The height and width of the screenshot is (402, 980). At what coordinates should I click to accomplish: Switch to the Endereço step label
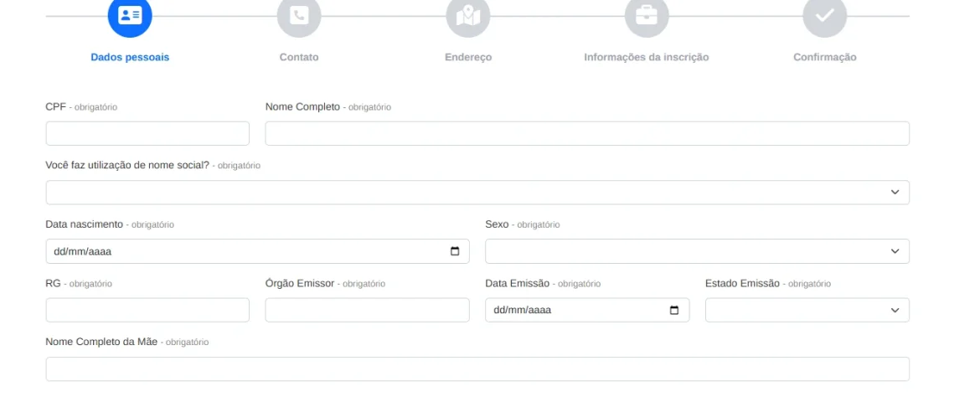point(468,58)
